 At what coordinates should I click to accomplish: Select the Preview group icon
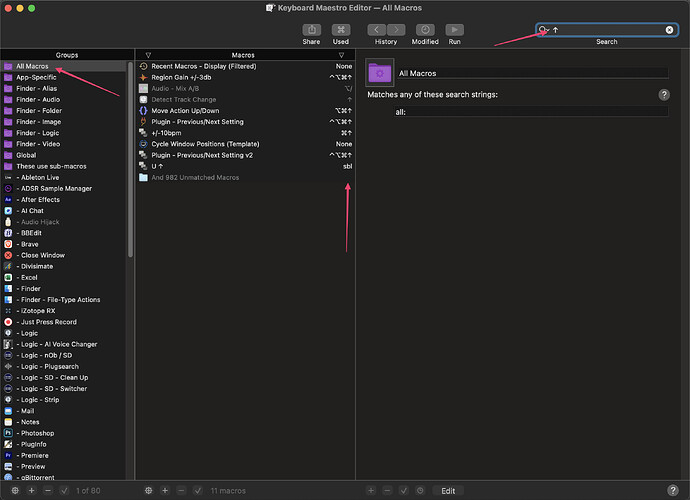pos(8,466)
